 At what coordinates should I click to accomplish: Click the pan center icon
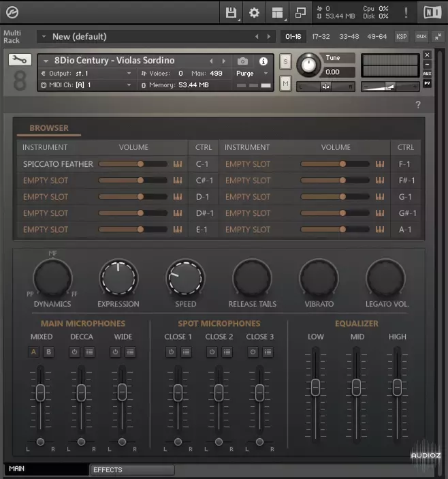(x=325, y=87)
